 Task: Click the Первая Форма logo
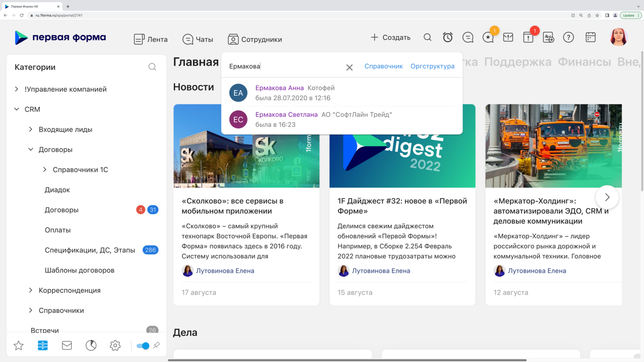[60, 38]
